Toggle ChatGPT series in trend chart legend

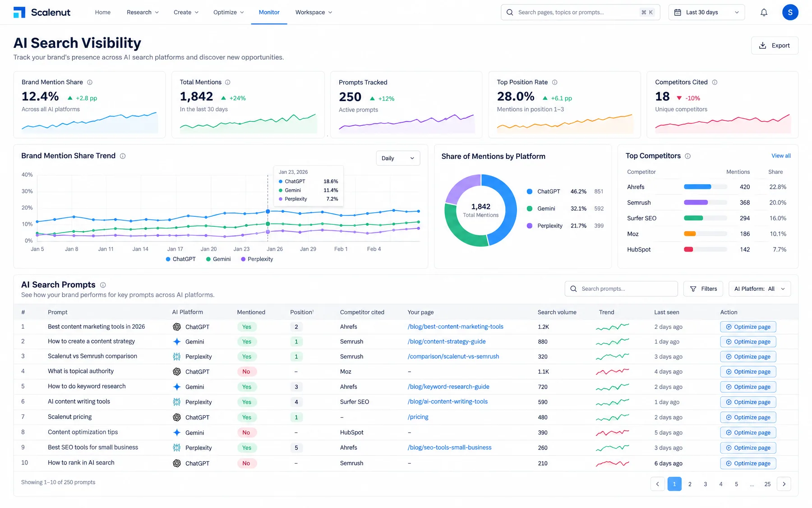tap(181, 259)
